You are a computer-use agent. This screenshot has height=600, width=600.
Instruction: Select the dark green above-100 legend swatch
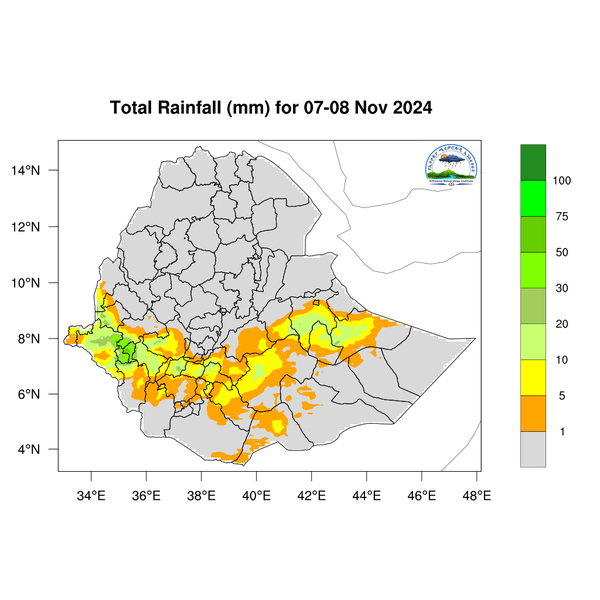point(533,163)
